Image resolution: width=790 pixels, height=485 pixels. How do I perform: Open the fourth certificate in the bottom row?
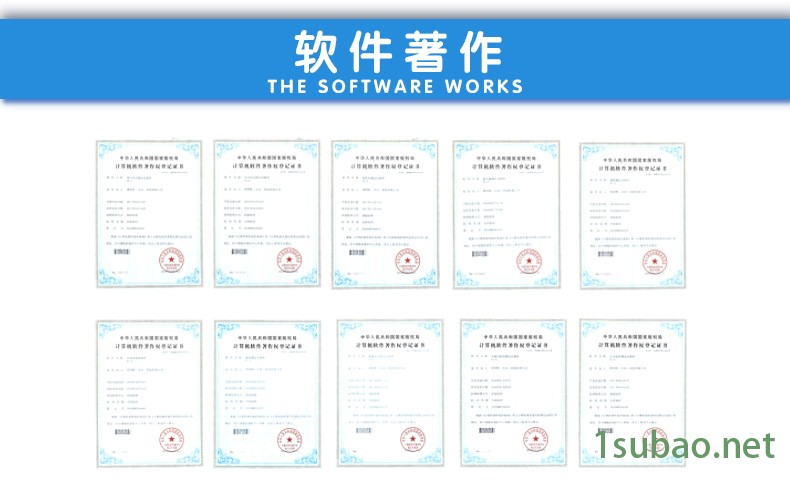pos(510,393)
